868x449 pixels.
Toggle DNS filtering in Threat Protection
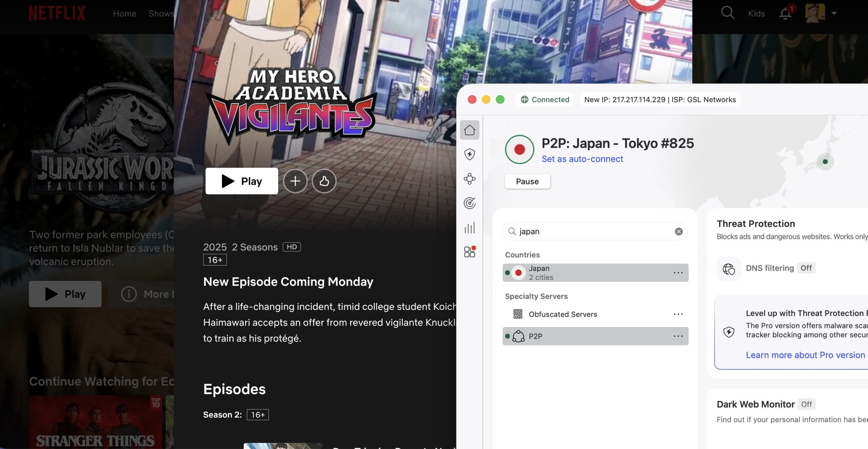[807, 268]
